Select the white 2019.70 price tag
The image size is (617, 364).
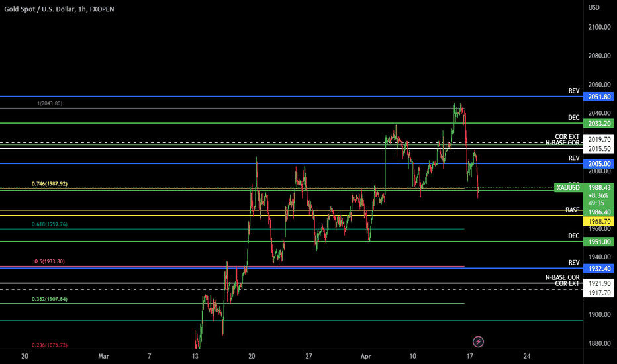click(x=599, y=139)
